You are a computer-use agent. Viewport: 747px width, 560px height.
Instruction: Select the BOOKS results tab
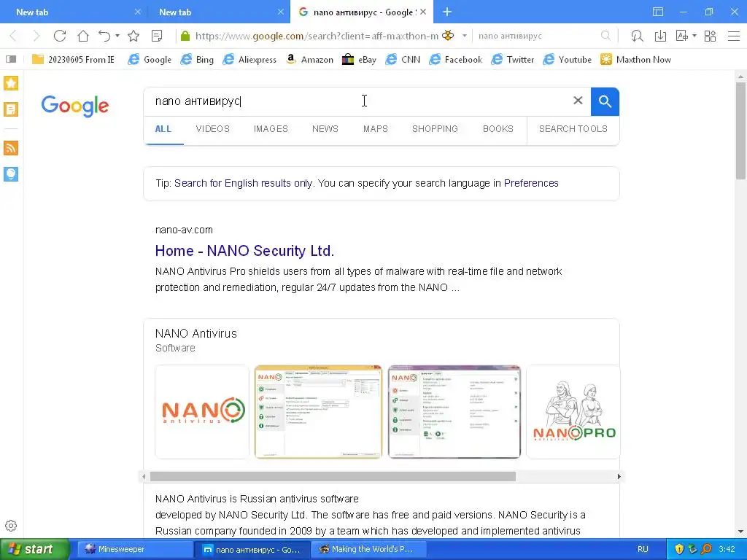[498, 129]
